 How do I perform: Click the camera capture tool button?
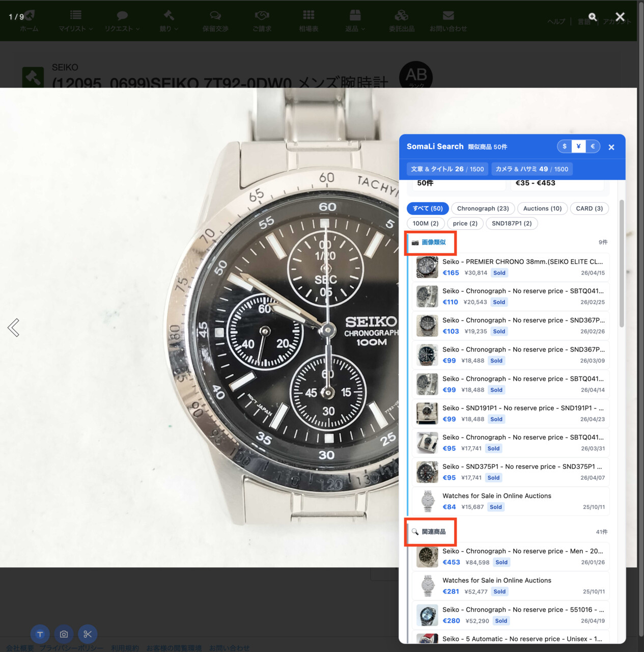coord(64,634)
